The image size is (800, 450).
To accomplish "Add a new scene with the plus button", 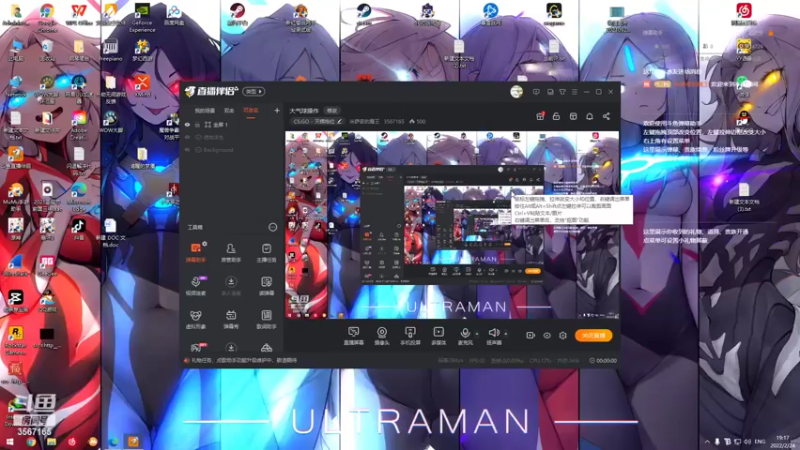I will (277, 110).
